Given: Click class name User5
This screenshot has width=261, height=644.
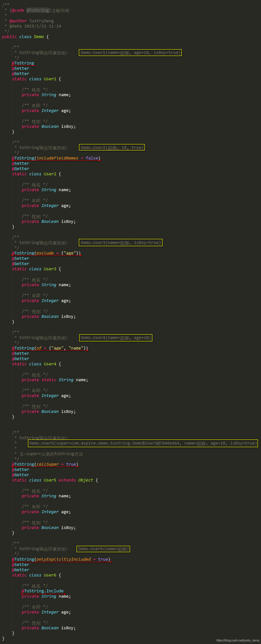Looking at the screenshot, I should coord(50,480).
